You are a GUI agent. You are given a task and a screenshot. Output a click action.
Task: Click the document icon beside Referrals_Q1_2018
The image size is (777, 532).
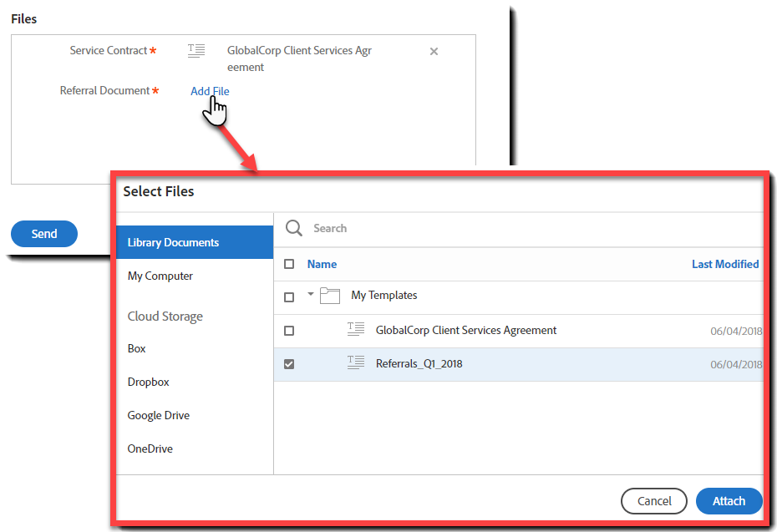355,363
